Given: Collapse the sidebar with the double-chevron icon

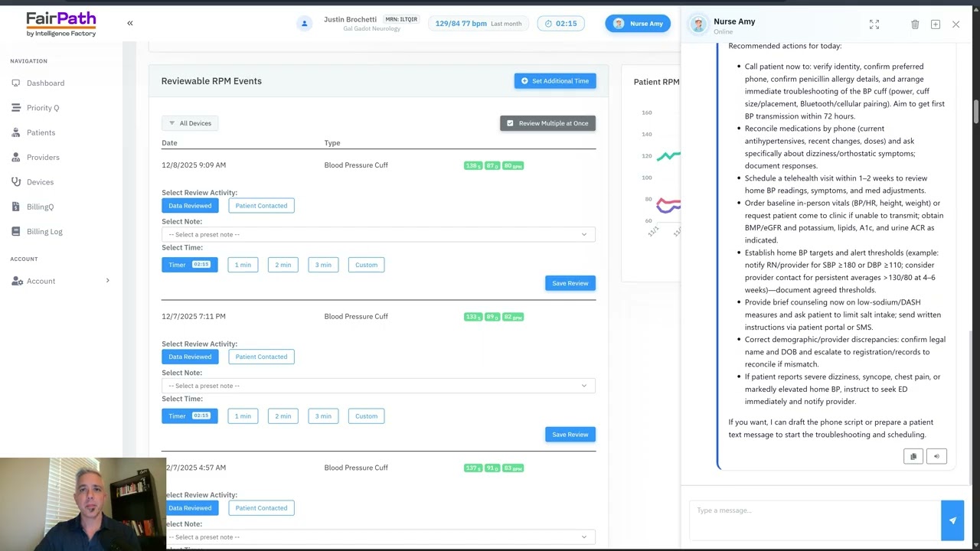Looking at the screenshot, I should pos(130,23).
